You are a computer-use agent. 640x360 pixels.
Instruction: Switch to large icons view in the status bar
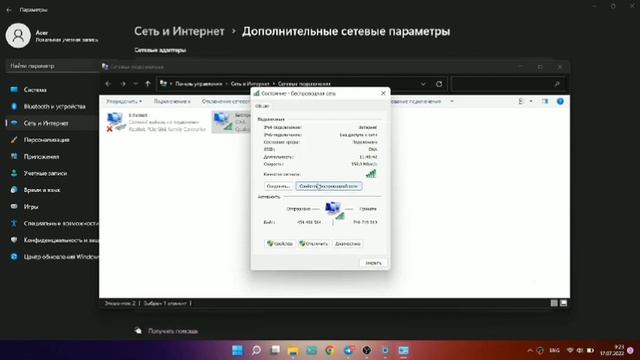tap(563, 303)
